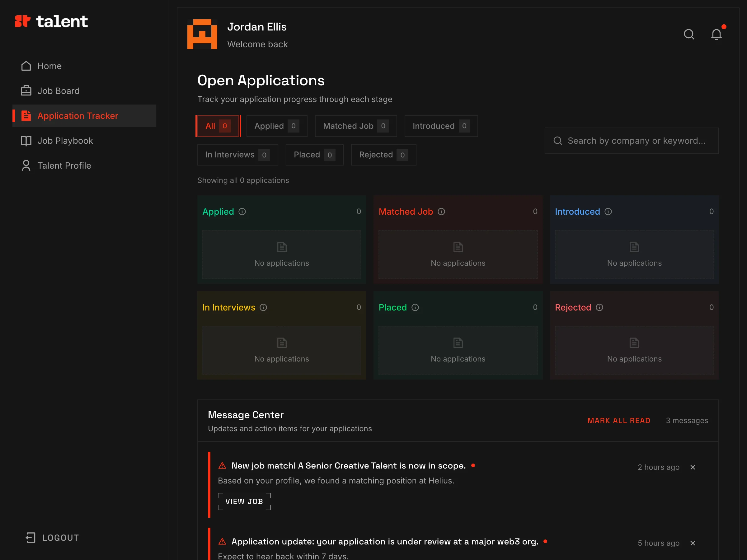Filter by In Interviews tab
The height and width of the screenshot is (560, 747).
coord(238,155)
